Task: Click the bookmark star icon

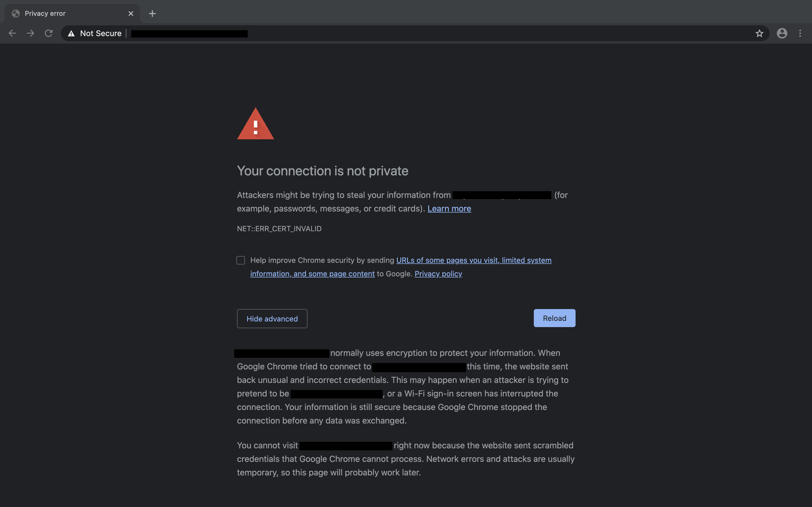Action: (759, 33)
